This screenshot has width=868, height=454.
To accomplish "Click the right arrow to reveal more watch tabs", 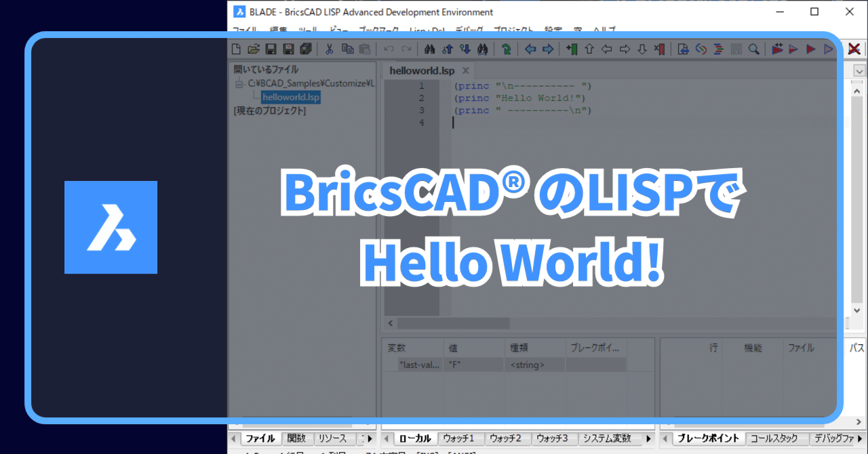I will pyautogui.click(x=648, y=438).
